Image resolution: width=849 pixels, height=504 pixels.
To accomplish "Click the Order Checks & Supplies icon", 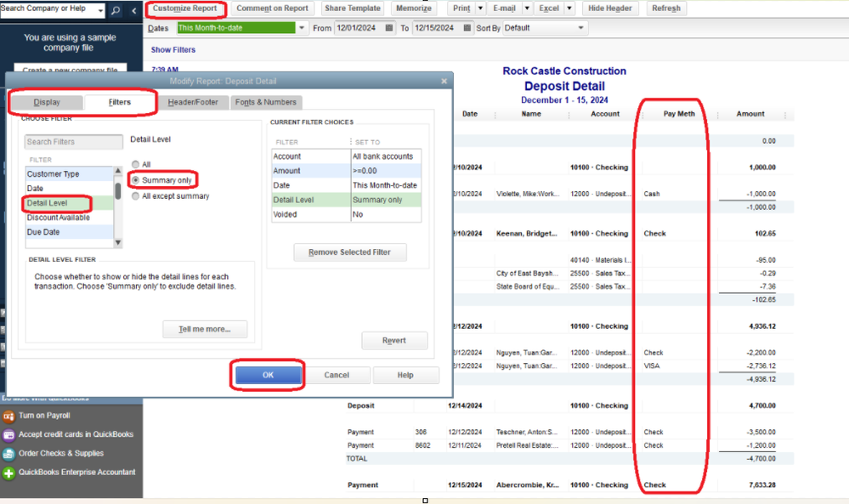I will point(8,454).
